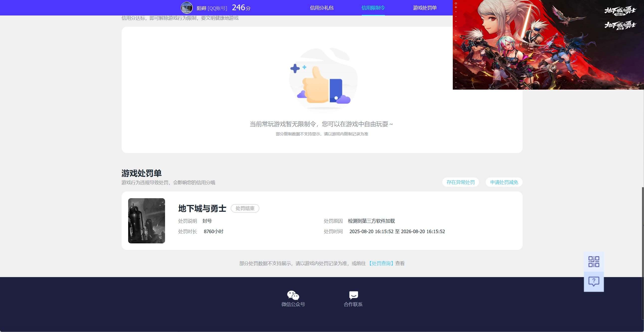Click the 合作联系 footer label
Screen dimensions: 644x332
click(x=353, y=304)
